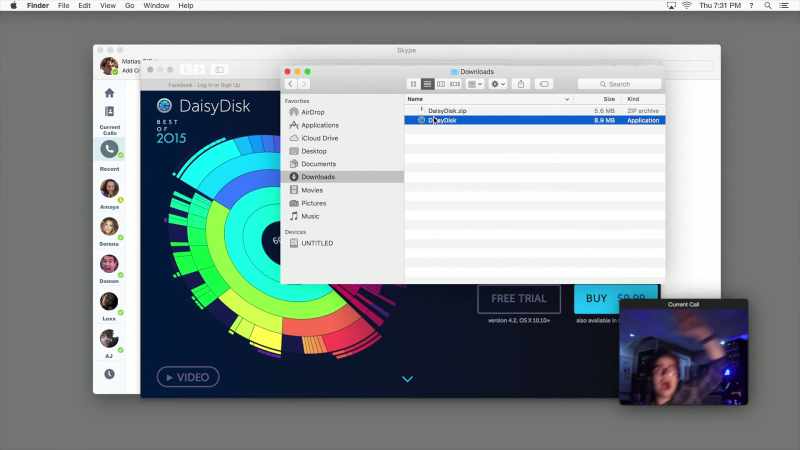800x450 pixels.
Task: Go back in Finder Downloads window
Action: (x=290, y=84)
